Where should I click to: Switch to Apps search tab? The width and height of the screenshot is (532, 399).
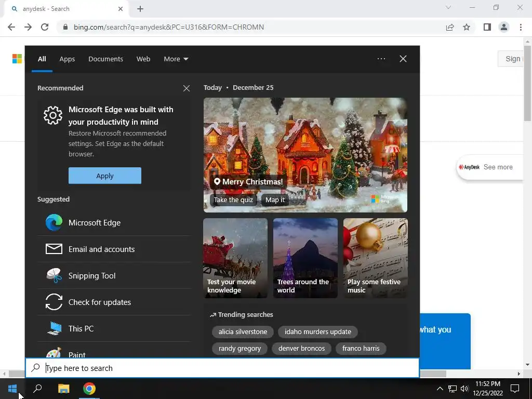[x=67, y=59]
